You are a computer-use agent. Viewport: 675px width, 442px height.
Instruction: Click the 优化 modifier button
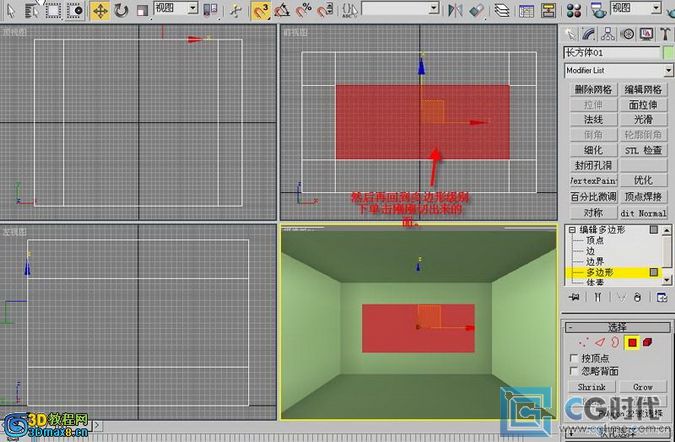pyautogui.click(x=643, y=180)
